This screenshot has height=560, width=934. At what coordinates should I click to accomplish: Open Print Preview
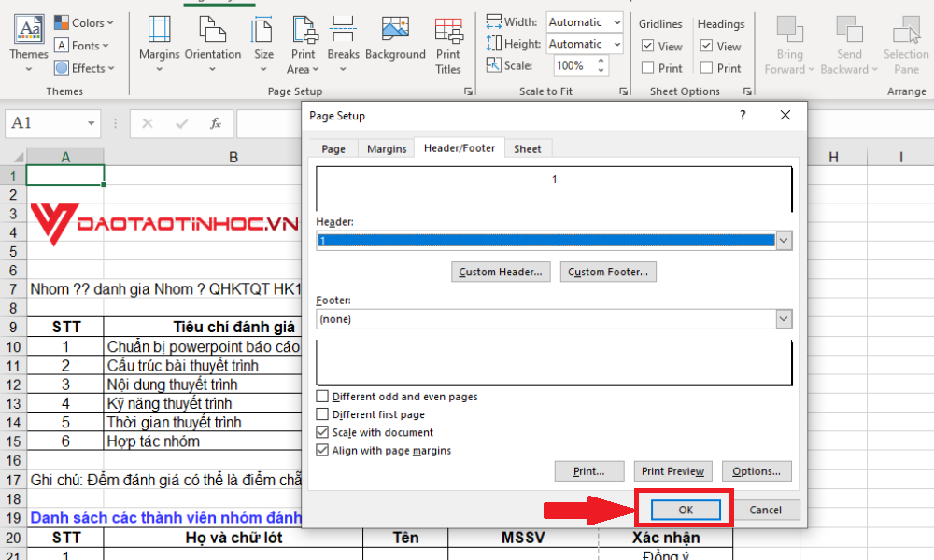(672, 471)
